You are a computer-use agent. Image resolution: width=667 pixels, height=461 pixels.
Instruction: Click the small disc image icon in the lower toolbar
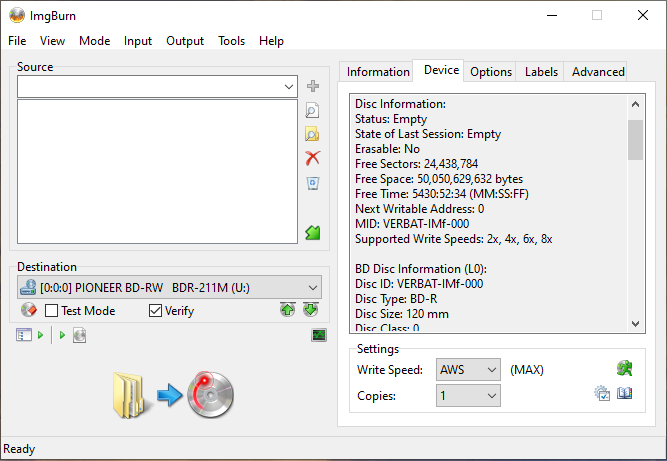click(80, 335)
